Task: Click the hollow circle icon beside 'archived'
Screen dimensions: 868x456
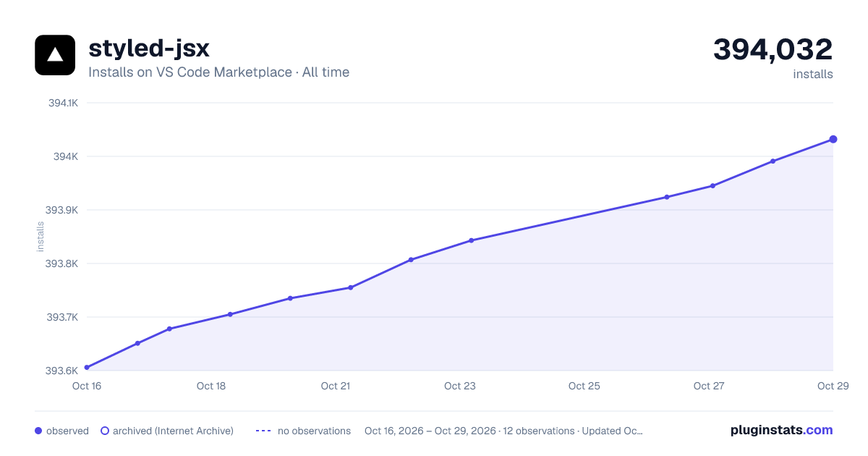Action: [x=105, y=431]
